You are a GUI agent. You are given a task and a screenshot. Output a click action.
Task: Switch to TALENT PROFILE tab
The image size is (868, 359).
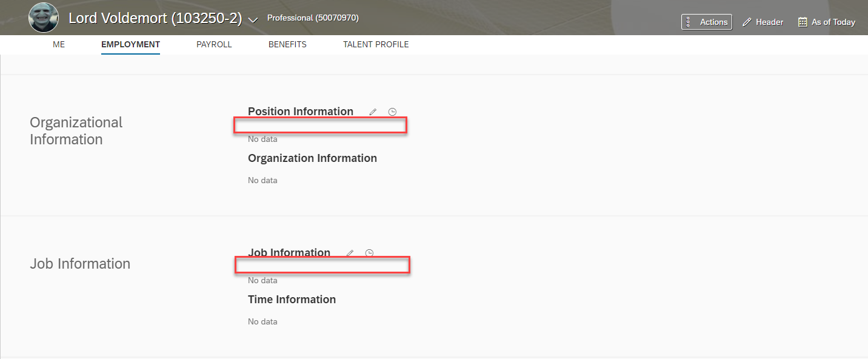(x=376, y=44)
